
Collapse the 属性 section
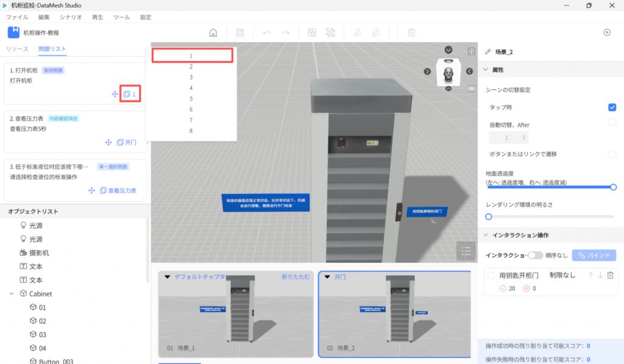tap(486, 70)
